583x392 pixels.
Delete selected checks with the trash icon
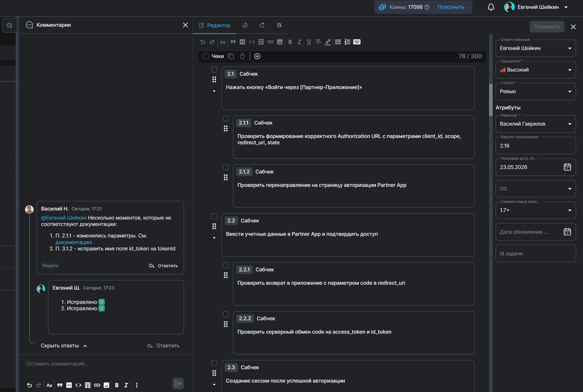242,56
